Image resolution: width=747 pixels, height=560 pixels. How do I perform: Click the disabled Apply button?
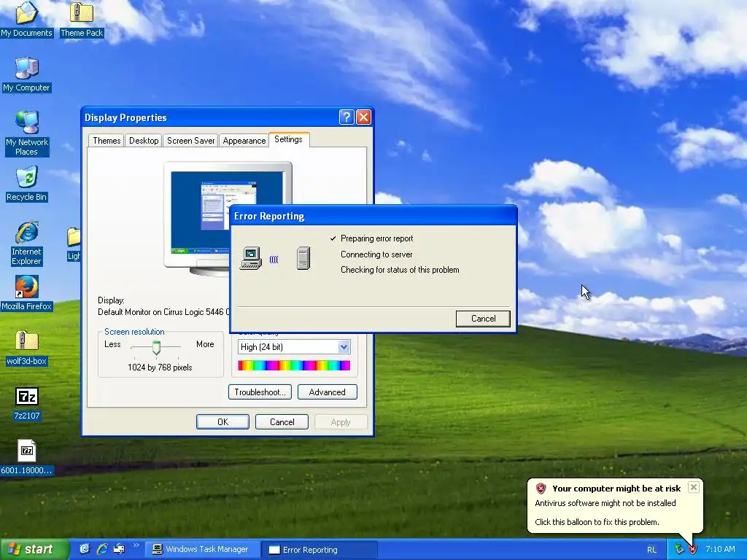pos(341,422)
